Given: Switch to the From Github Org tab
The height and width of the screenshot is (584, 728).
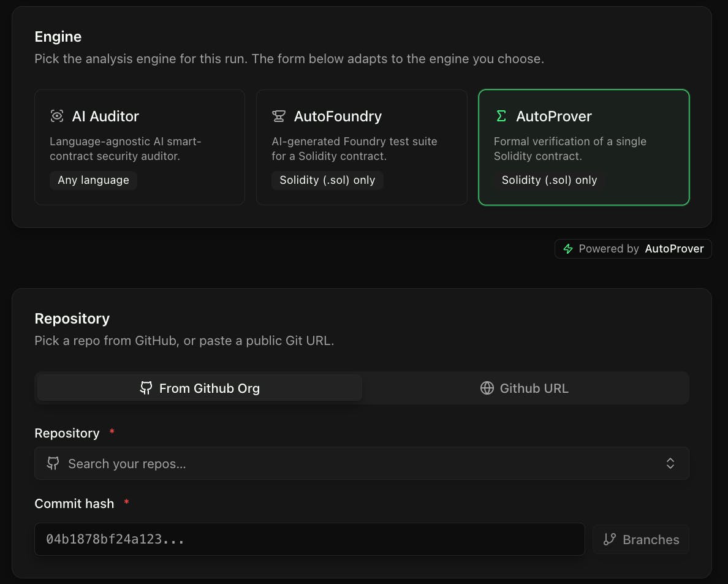Looking at the screenshot, I should pos(200,388).
